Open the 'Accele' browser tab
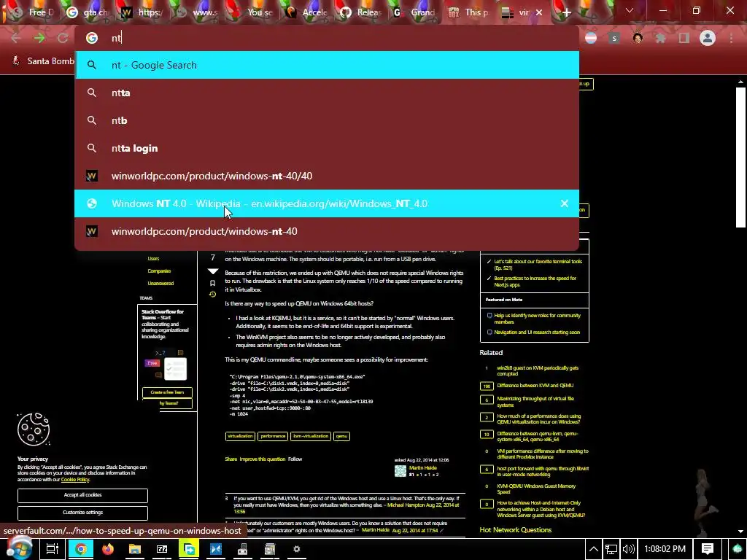The width and height of the screenshot is (747, 560). (307, 12)
